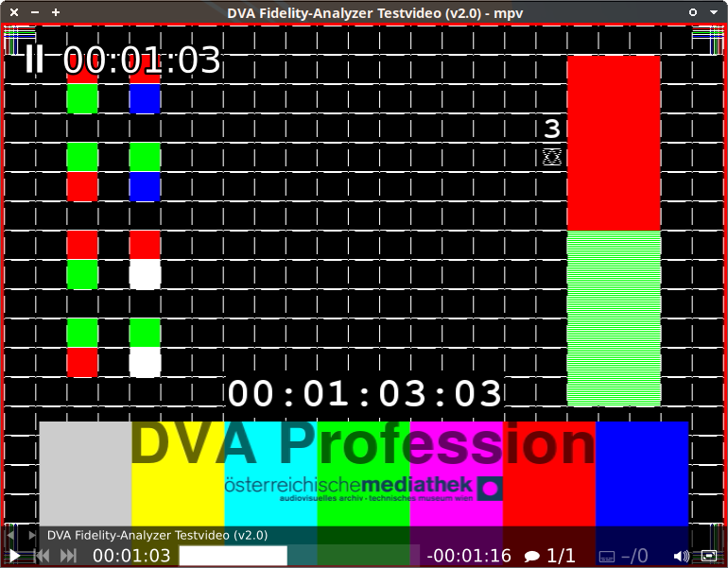
Task: Cycle the subtitle track icon
Action: coord(623,556)
